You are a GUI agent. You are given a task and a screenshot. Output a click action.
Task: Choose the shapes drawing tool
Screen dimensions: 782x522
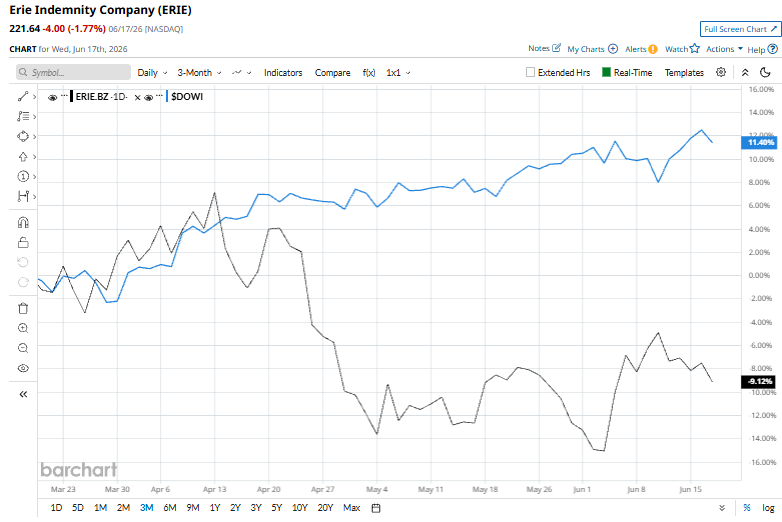click(x=23, y=136)
